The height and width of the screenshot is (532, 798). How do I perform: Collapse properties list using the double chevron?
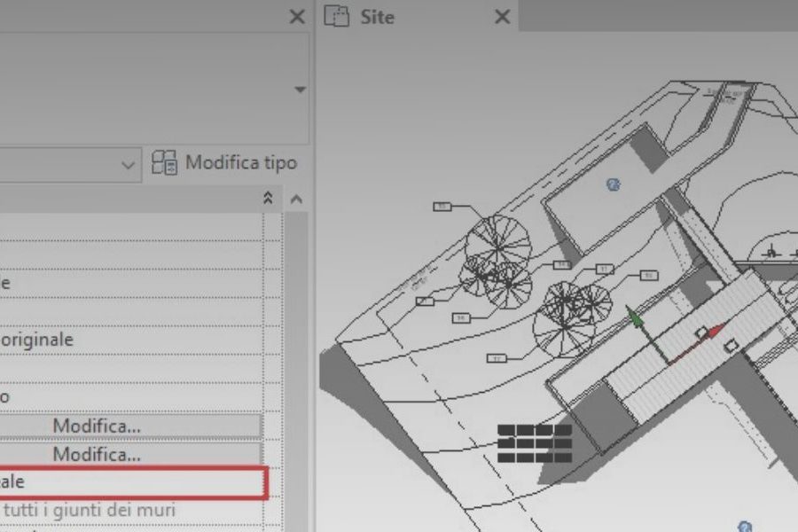(266, 197)
